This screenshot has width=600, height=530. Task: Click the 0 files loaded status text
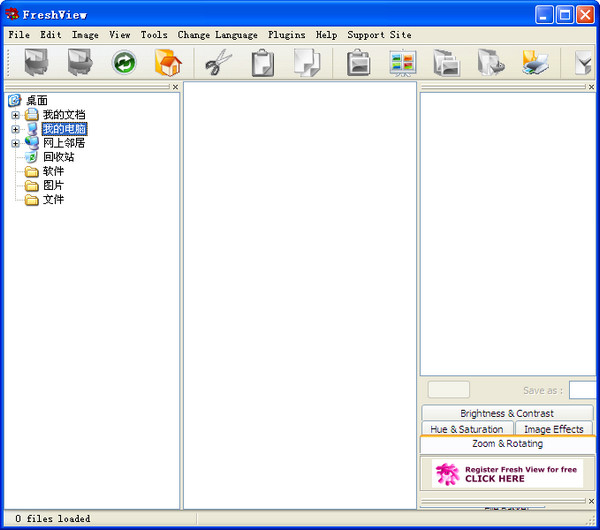tap(53, 519)
